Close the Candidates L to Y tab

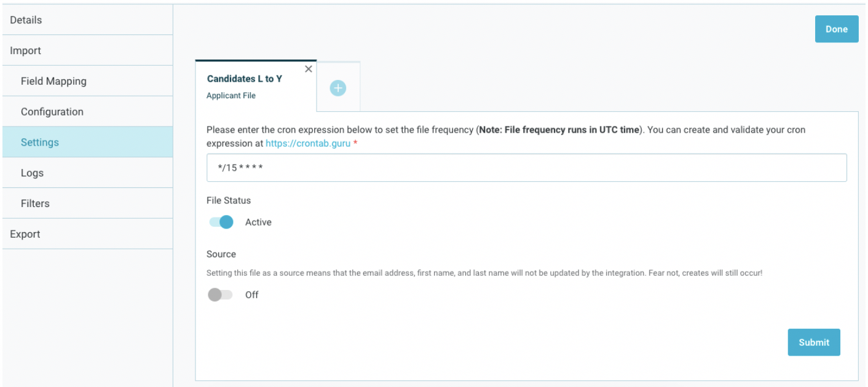(309, 69)
